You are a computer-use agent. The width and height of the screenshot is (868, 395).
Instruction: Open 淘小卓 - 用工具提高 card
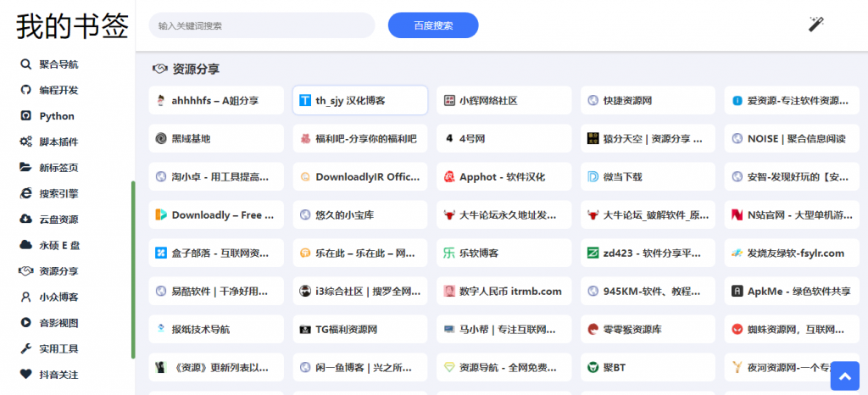(216, 177)
